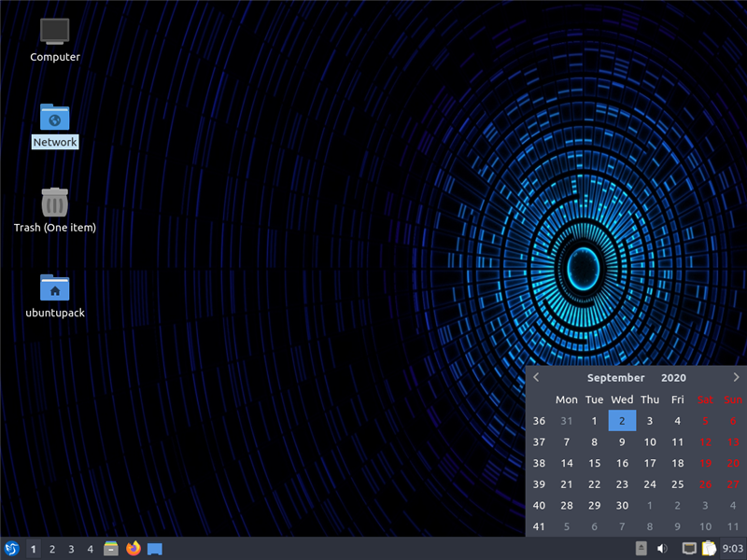Launch Firefox from the panel

point(134,549)
